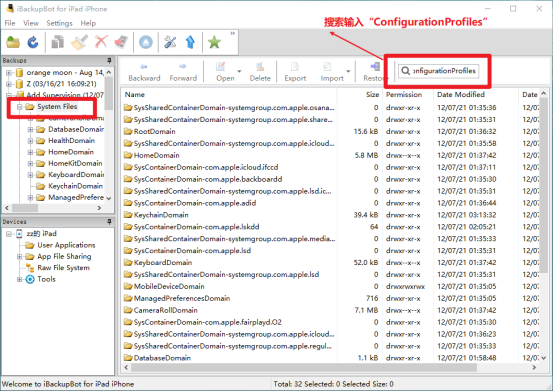Click the Backward navigation button
This screenshot has width=554, height=392.
[x=144, y=72]
